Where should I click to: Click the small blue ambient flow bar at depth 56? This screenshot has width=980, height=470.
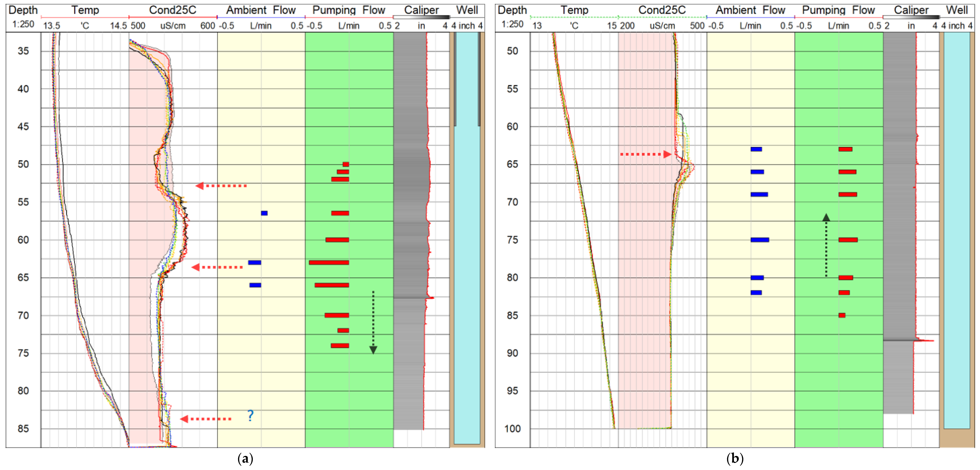[264, 213]
